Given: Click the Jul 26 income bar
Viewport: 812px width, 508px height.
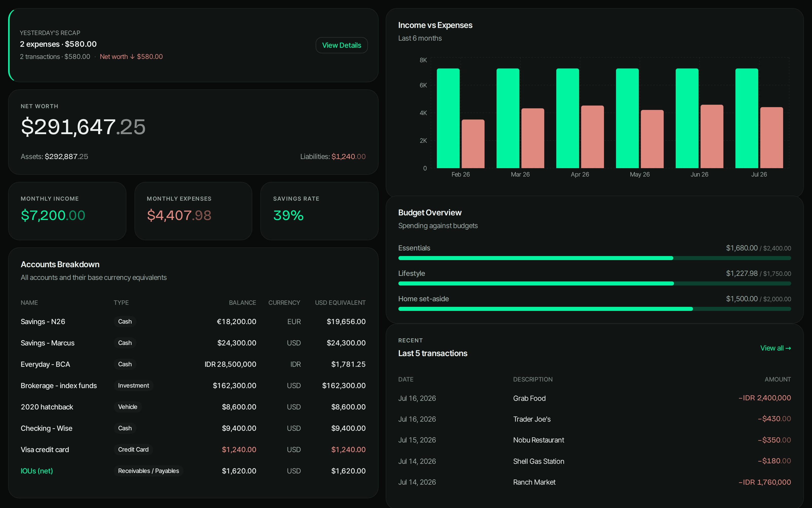Looking at the screenshot, I should (747, 118).
